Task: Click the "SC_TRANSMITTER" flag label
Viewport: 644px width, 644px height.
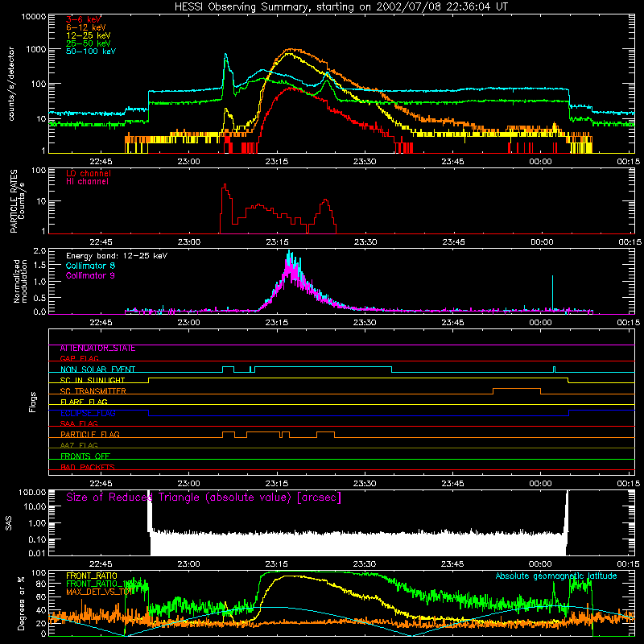Action: 93,391
